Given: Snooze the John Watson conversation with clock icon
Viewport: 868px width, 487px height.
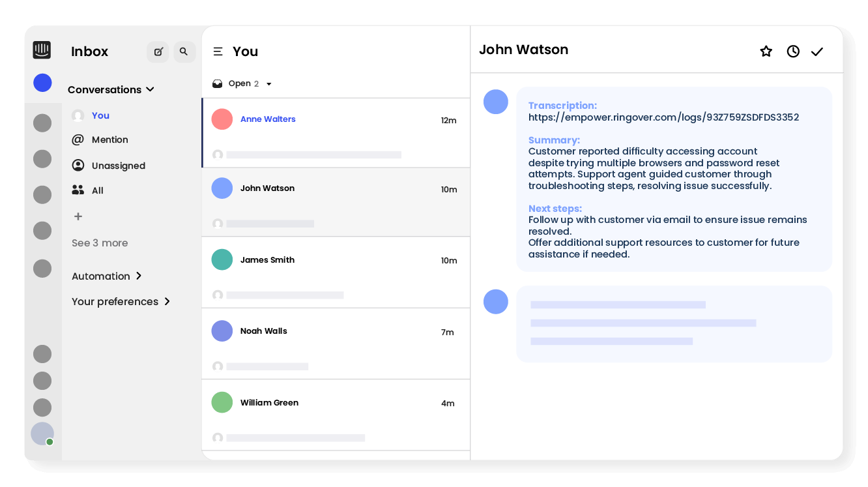Looking at the screenshot, I should pos(792,50).
